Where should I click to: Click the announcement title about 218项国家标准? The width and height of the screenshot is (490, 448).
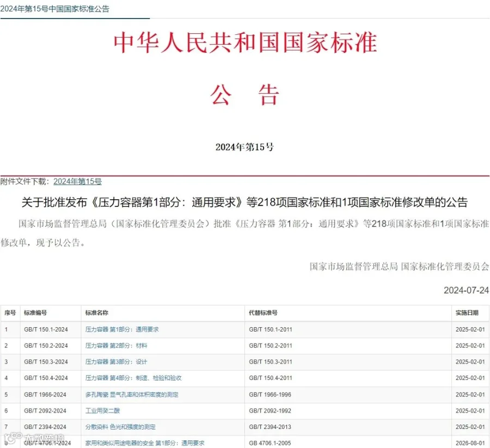244,202
